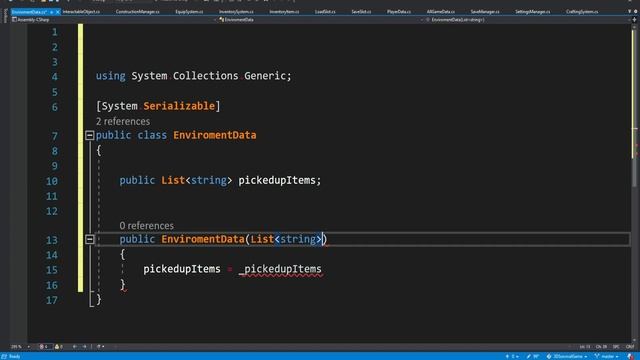Screen dimensions: 640x360
Task: Click the CRLF line ending indicator
Action: [630, 347]
